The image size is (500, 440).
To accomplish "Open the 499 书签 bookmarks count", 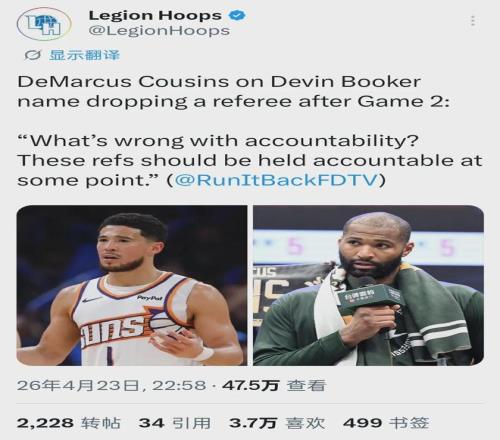I will [x=386, y=423].
